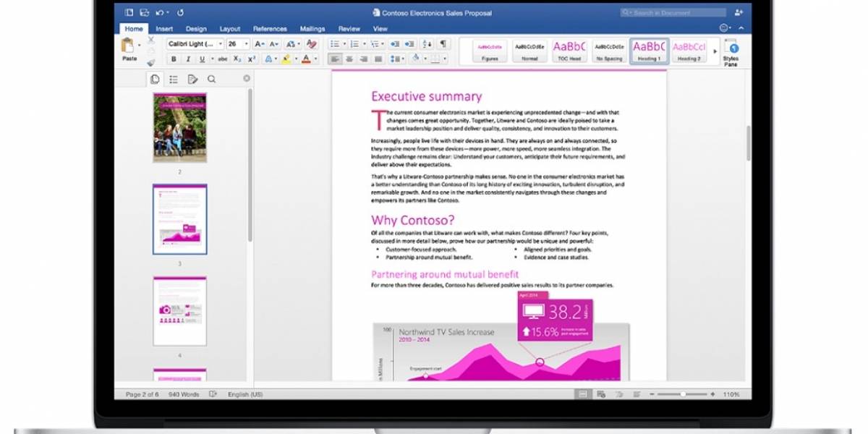Expand the styles gallery arrow
The height and width of the screenshot is (434, 868).
[715, 51]
